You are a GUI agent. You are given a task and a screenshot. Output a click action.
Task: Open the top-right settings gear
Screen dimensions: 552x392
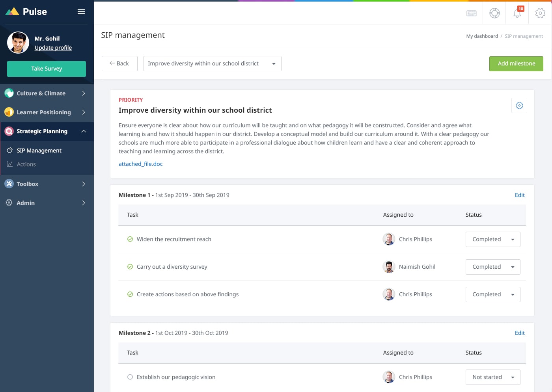(540, 13)
